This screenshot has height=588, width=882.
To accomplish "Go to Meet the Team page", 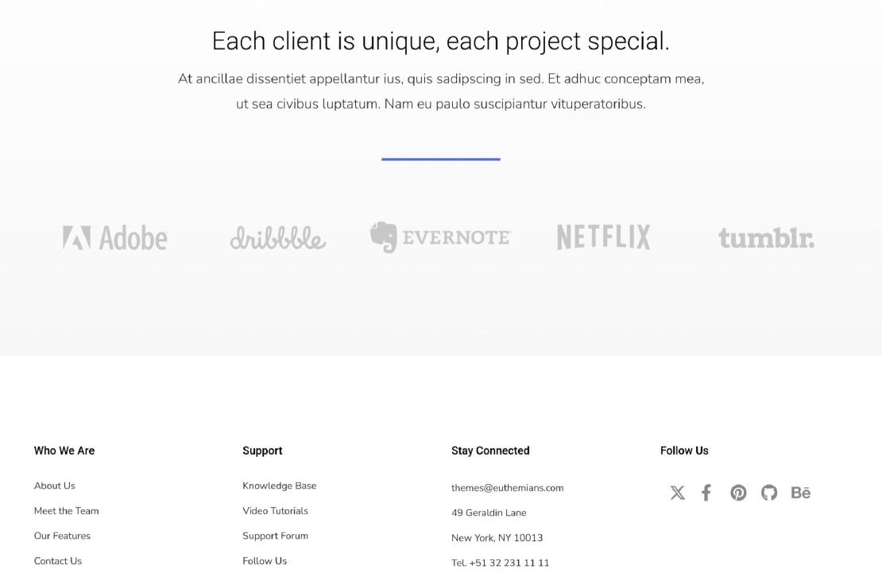I will coord(67,511).
